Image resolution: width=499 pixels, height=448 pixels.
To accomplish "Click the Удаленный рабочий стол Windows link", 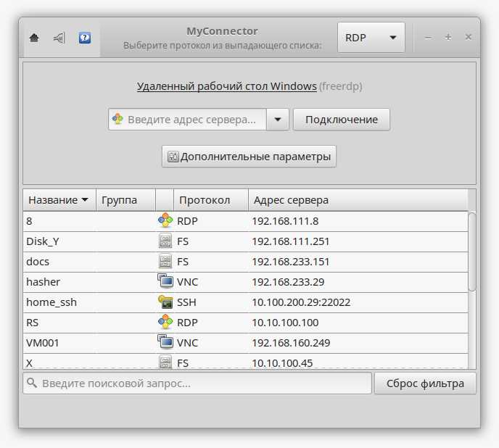I will point(226,86).
